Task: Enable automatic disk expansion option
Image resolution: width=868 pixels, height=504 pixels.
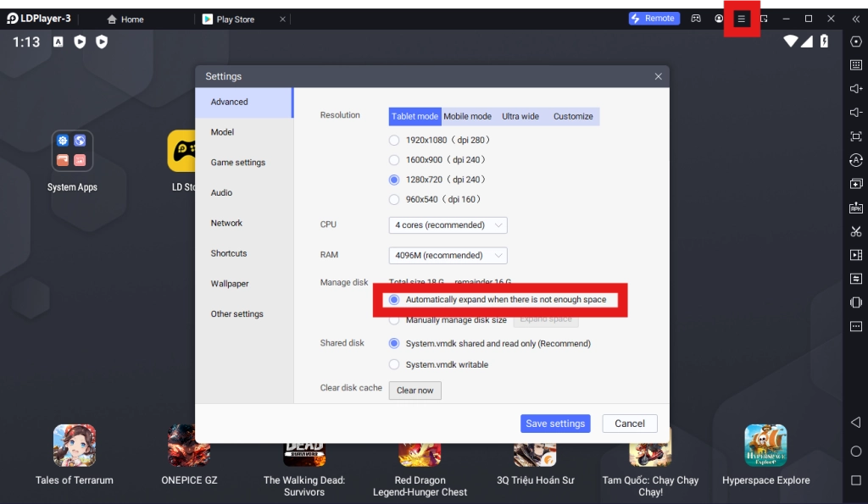Action: (393, 299)
